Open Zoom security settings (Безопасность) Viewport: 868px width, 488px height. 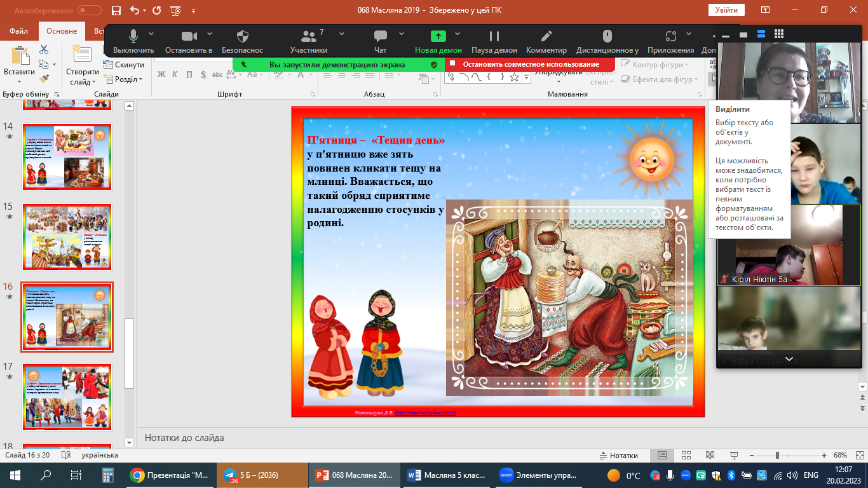click(x=242, y=41)
